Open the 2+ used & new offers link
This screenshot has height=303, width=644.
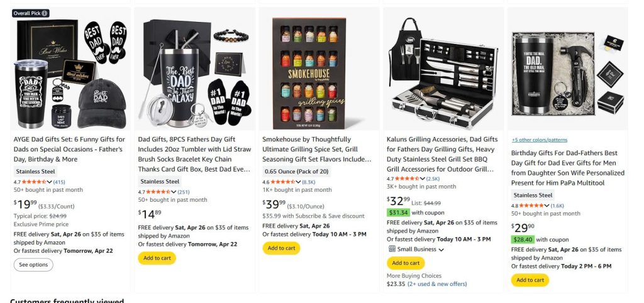[x=437, y=284]
